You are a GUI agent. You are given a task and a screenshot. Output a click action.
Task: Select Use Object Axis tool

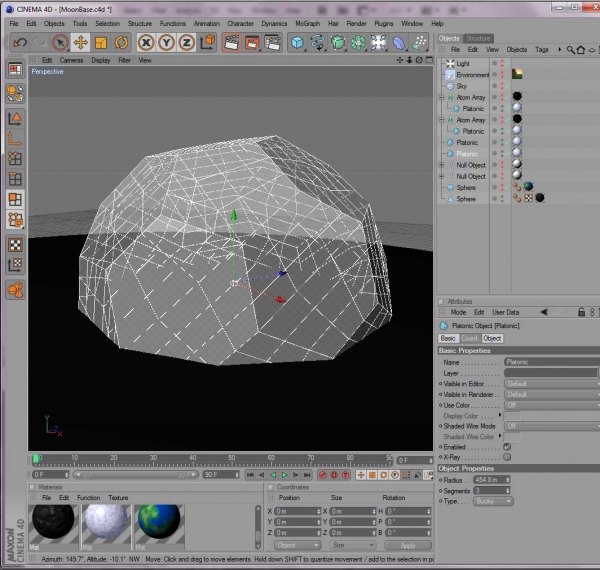pyautogui.click(x=15, y=138)
